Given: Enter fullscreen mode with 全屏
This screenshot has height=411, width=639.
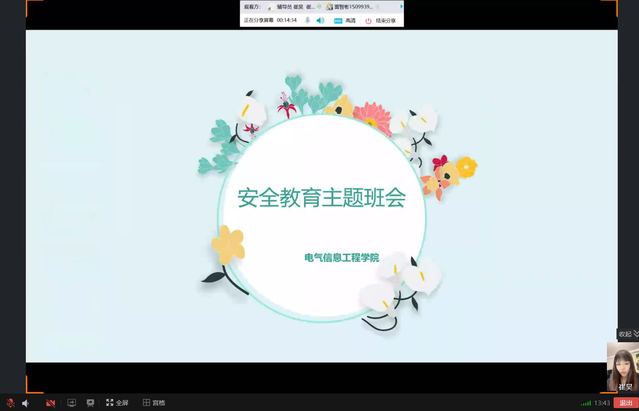Looking at the screenshot, I should coord(116,403).
